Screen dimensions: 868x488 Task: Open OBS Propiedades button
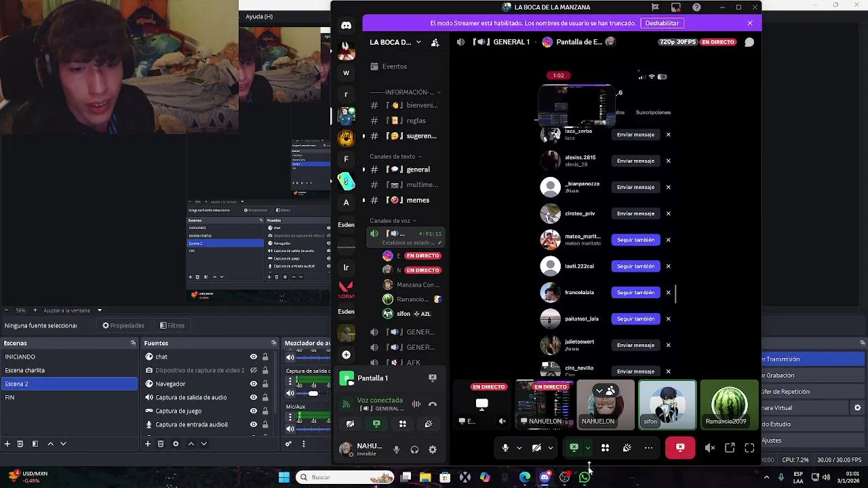tap(123, 325)
